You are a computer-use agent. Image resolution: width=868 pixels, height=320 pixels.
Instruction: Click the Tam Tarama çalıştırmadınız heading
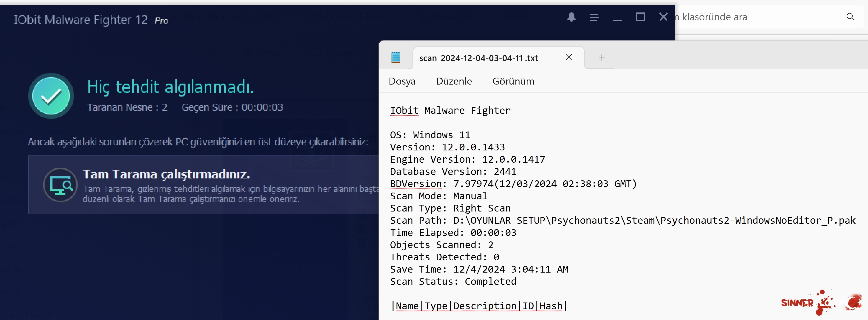(167, 174)
